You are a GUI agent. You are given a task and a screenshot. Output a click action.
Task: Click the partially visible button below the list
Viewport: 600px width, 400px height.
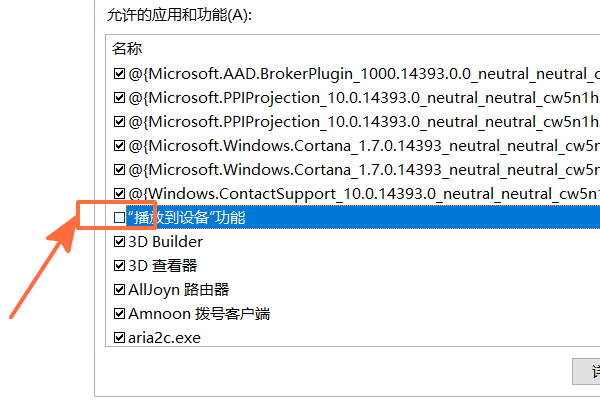(586, 371)
